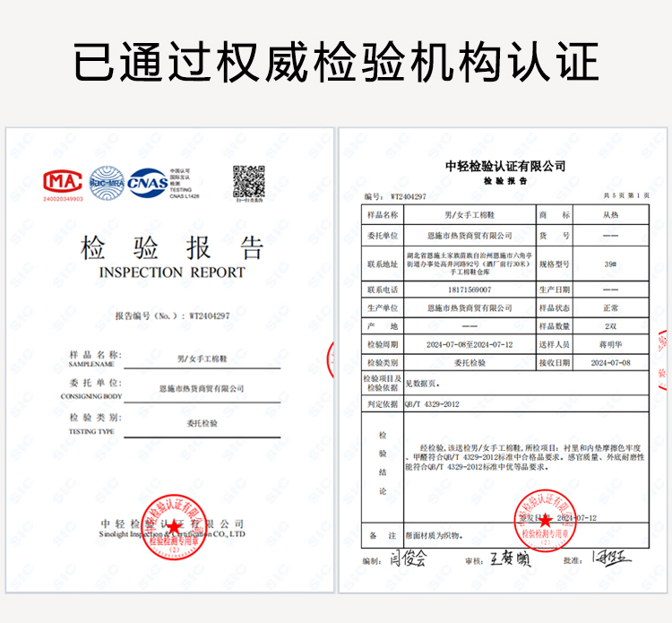Click the sender name 蒋明华
The height and width of the screenshot is (623, 672).
coord(611,344)
